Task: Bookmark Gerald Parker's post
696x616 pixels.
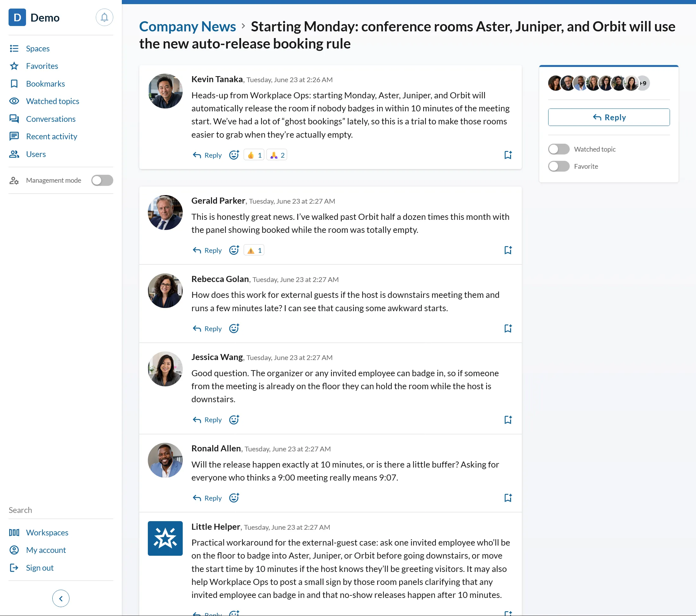Action: click(508, 250)
